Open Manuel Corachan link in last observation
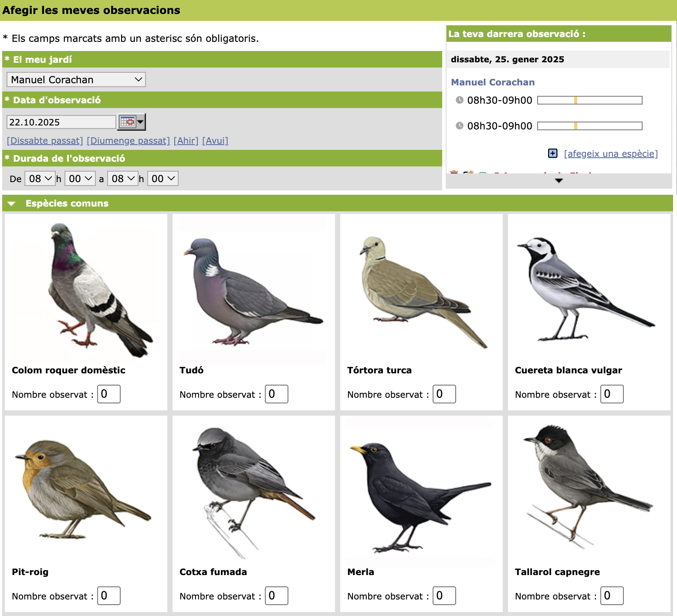Viewport: 677px width, 616px height. click(x=492, y=82)
